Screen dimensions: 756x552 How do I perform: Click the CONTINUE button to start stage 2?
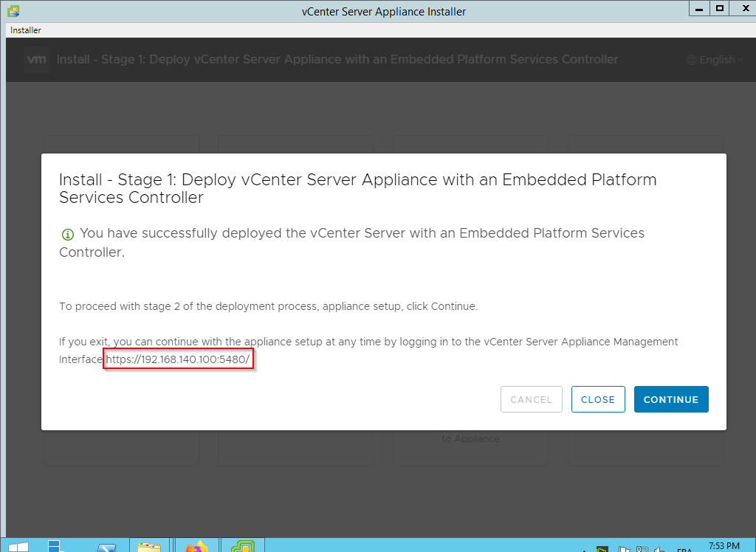click(x=671, y=399)
